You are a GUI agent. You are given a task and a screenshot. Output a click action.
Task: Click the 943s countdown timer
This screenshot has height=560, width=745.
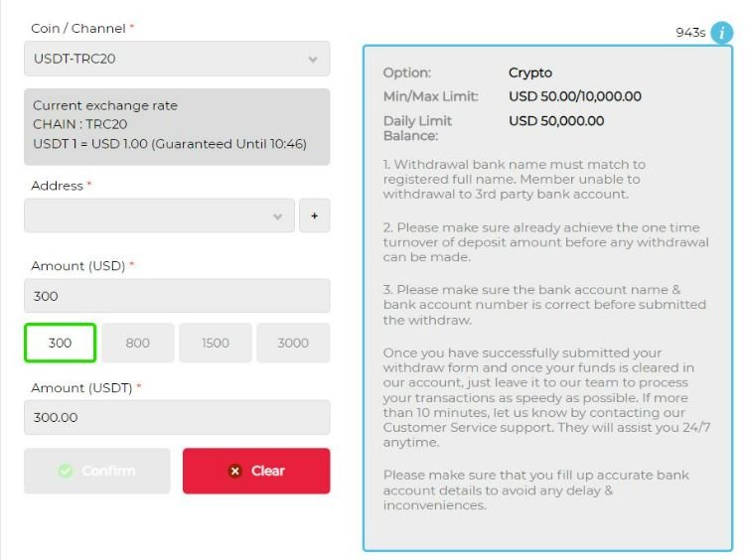[690, 33]
